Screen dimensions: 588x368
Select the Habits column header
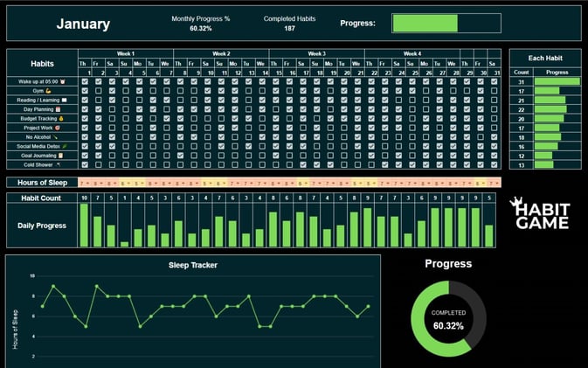[43, 64]
